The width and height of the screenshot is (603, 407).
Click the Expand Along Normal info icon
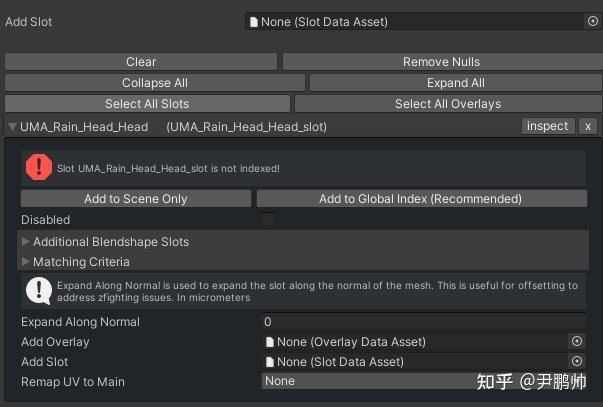[x=39, y=291]
